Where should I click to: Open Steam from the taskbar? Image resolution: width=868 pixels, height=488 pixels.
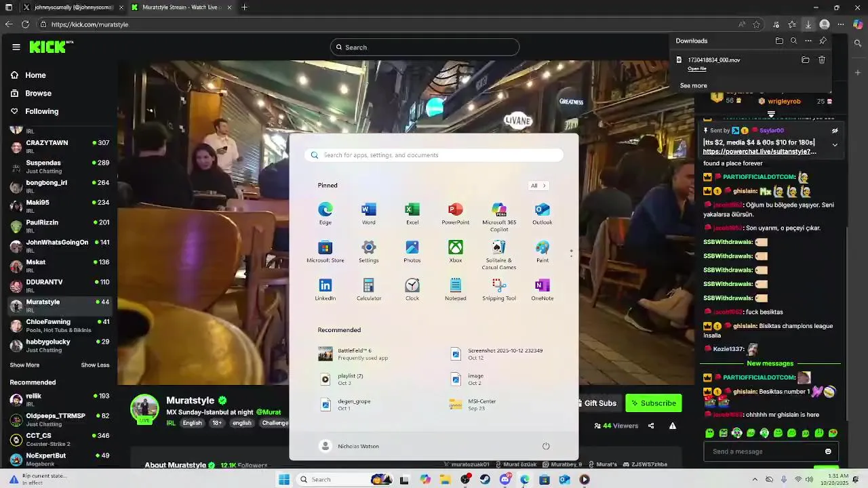[x=485, y=480]
